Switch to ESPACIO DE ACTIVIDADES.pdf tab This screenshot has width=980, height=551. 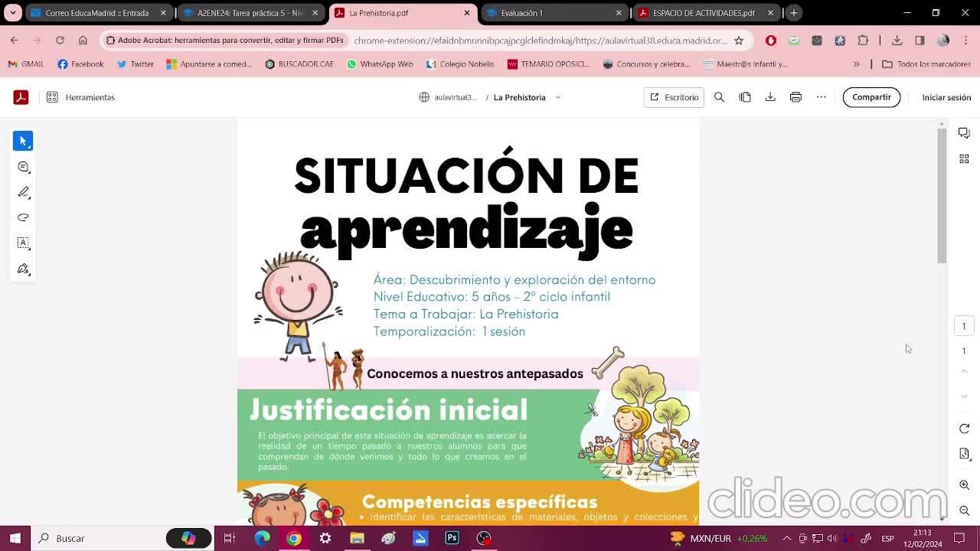pyautogui.click(x=707, y=13)
